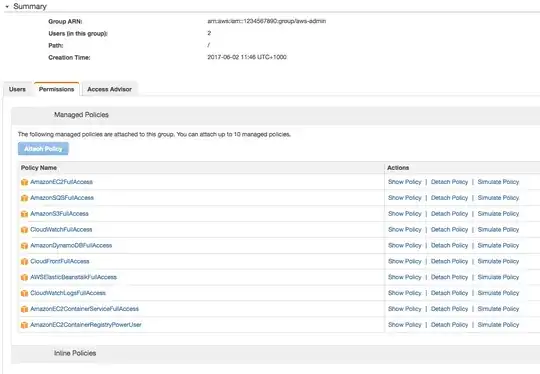Click the AmazonS3FullAccess policy icon
The width and height of the screenshot is (540, 374).
click(x=24, y=214)
